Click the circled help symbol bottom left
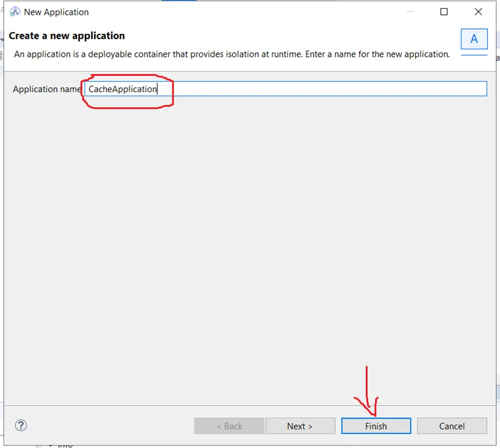The width and height of the screenshot is (500, 448). click(21, 425)
